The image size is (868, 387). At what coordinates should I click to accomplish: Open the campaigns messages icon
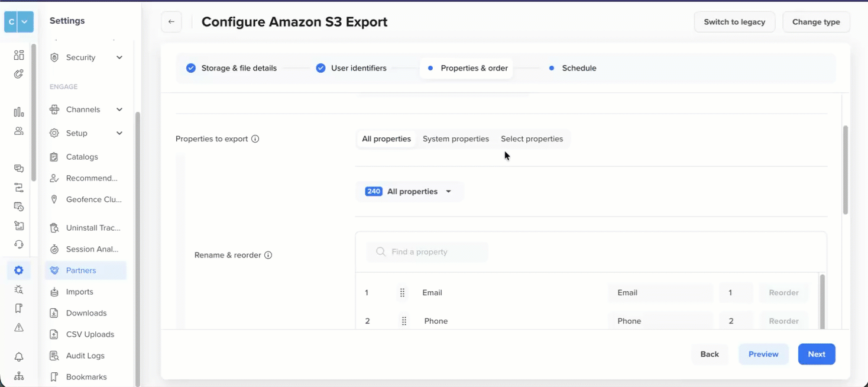point(18,168)
